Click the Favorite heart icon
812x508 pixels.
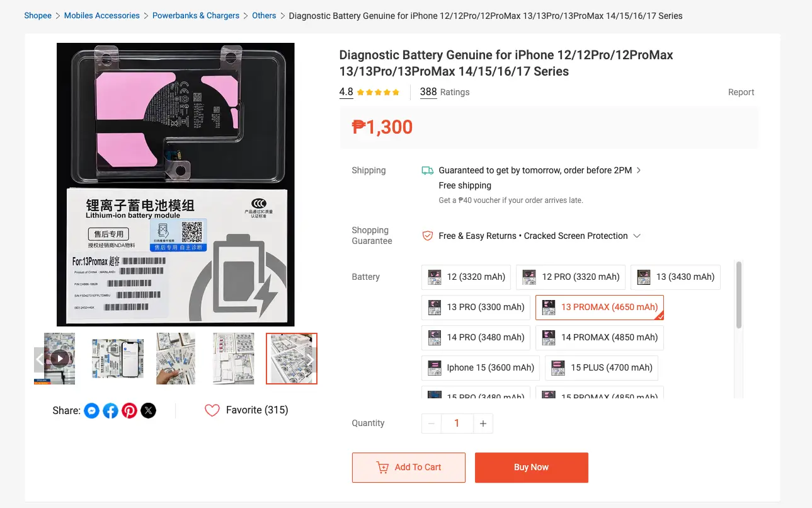(x=212, y=410)
